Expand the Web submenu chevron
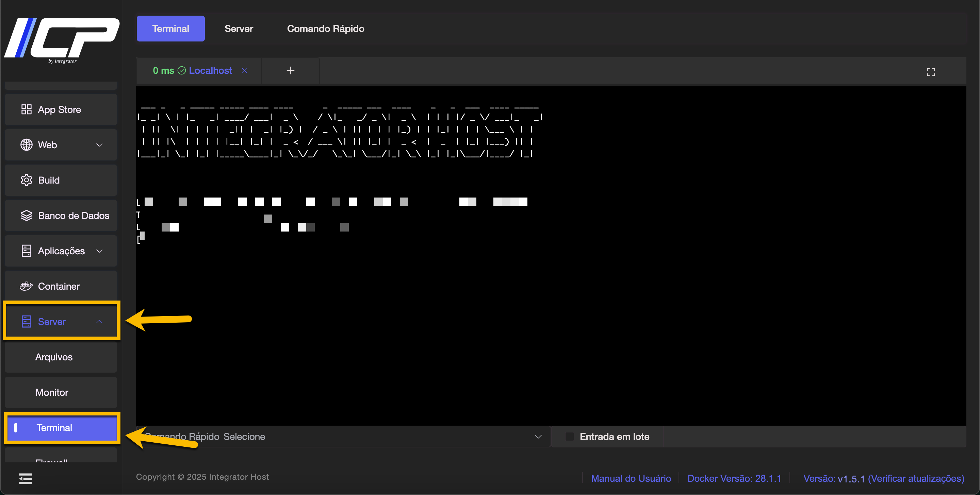 click(x=99, y=145)
